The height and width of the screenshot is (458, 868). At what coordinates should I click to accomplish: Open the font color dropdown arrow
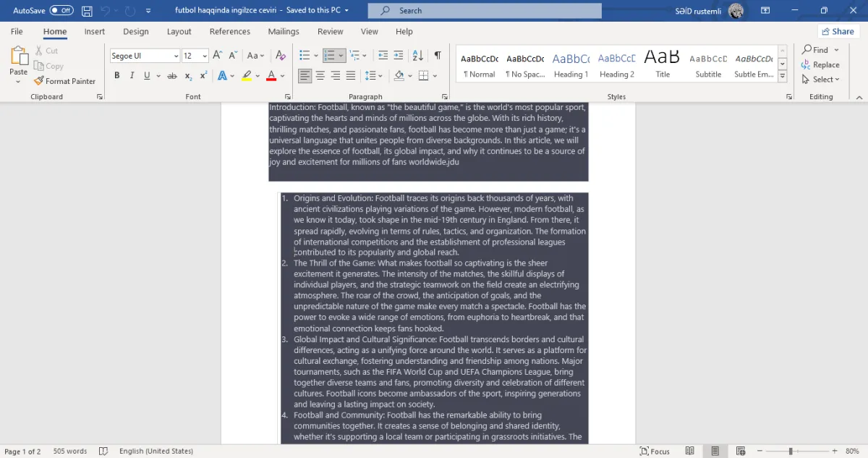pyautogui.click(x=282, y=76)
